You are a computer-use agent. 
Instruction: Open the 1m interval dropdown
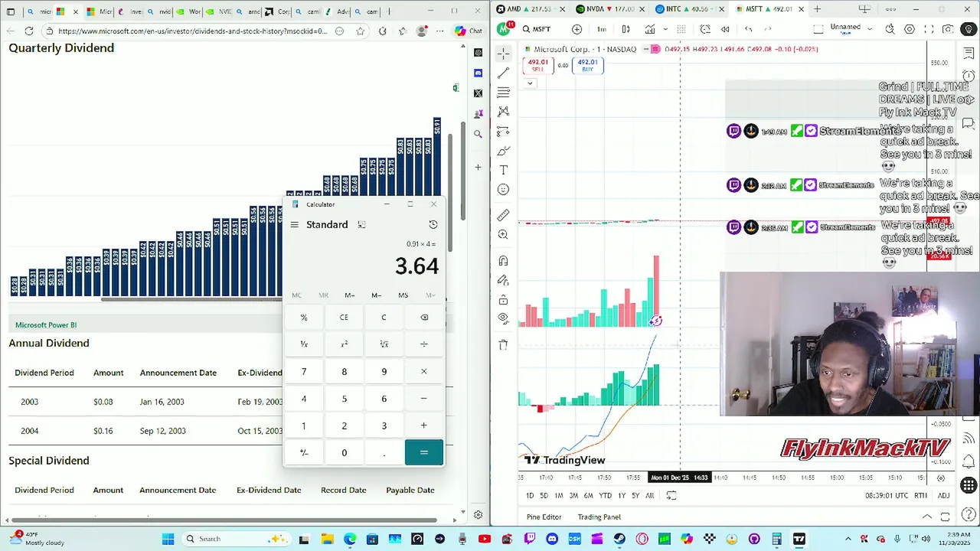(602, 29)
